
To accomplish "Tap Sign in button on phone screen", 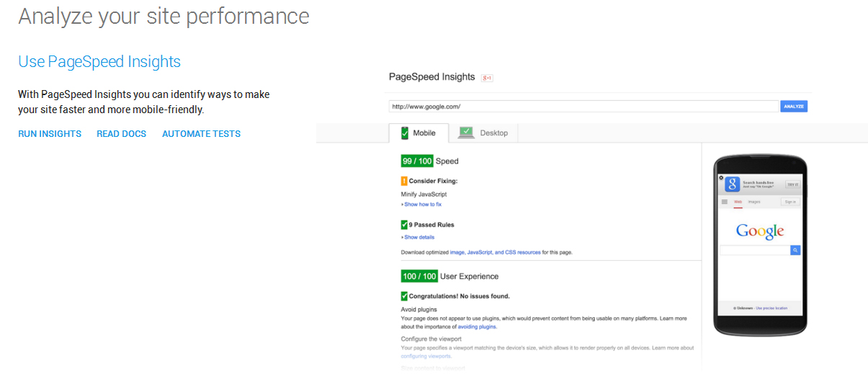I will point(790,202).
